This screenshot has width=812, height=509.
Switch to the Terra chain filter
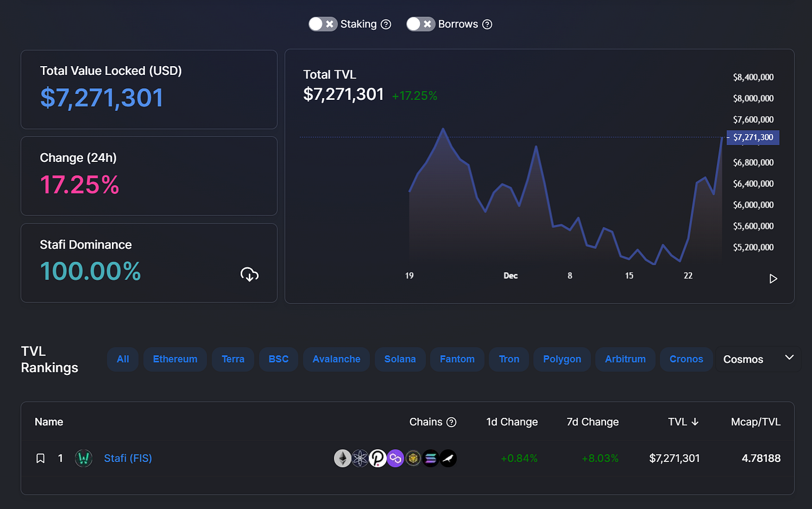[233, 359]
